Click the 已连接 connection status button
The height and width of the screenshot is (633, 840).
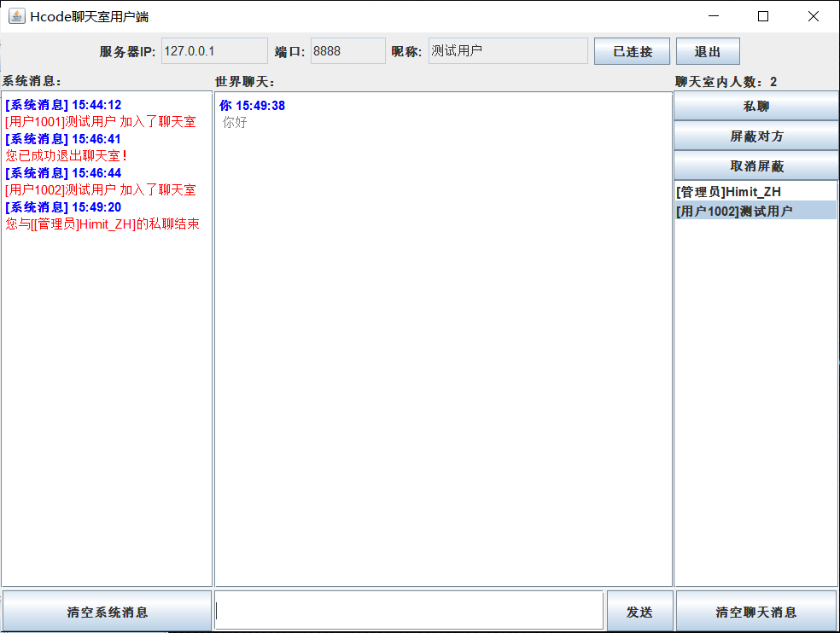click(631, 50)
